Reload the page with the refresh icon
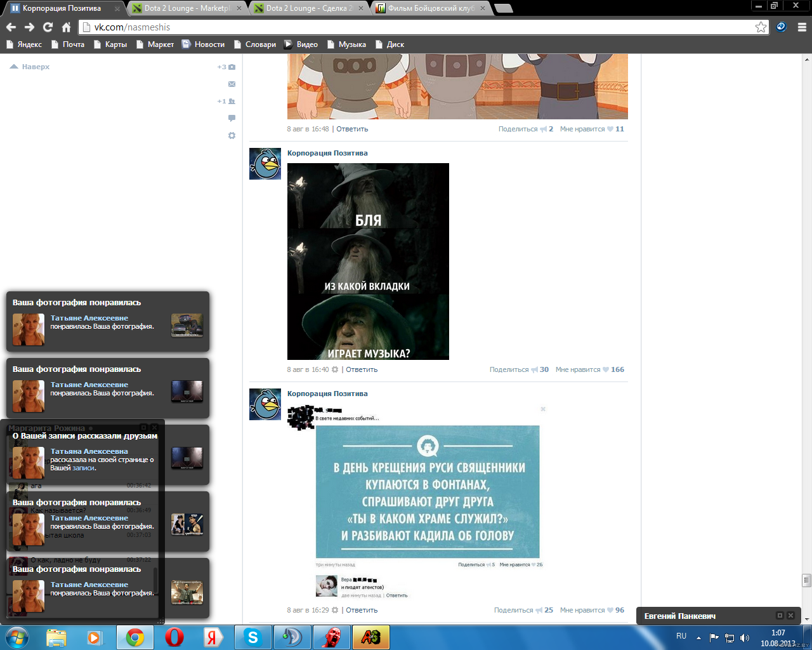 click(x=48, y=27)
